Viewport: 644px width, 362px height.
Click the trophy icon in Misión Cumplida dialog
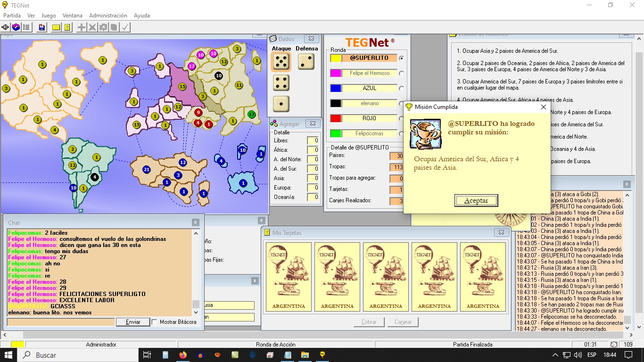pyautogui.click(x=425, y=134)
